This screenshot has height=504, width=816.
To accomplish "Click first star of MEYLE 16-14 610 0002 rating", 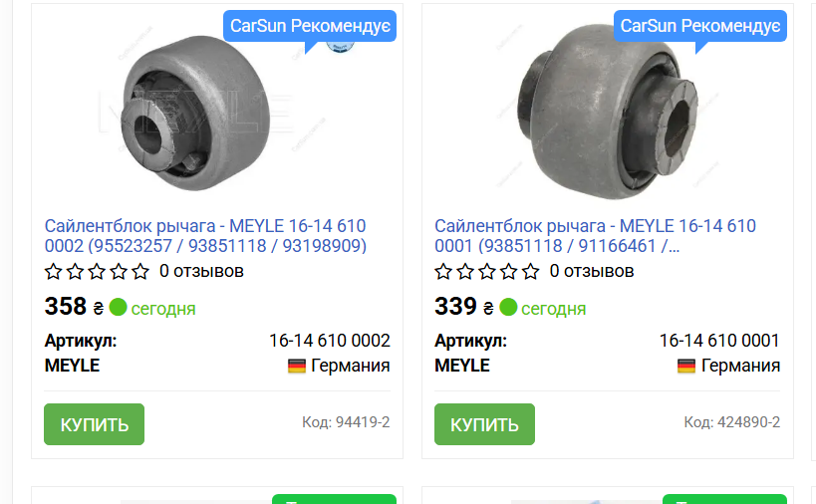I will (x=53, y=272).
